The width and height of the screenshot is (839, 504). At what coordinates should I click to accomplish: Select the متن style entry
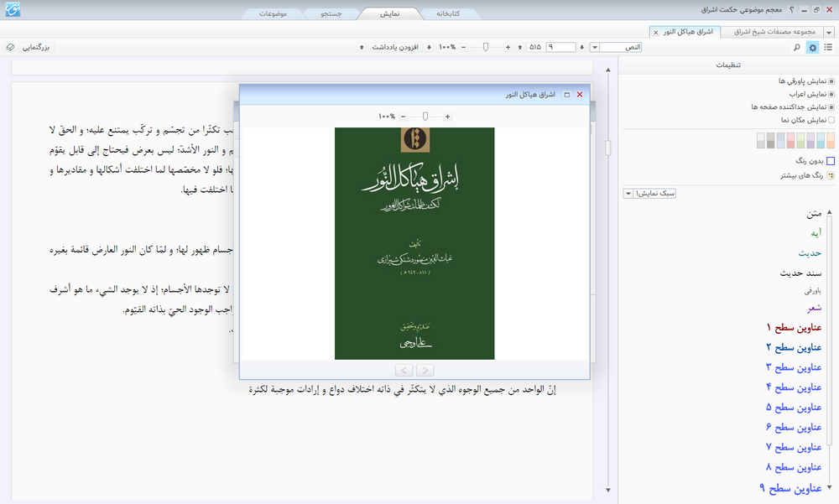pyautogui.click(x=814, y=214)
